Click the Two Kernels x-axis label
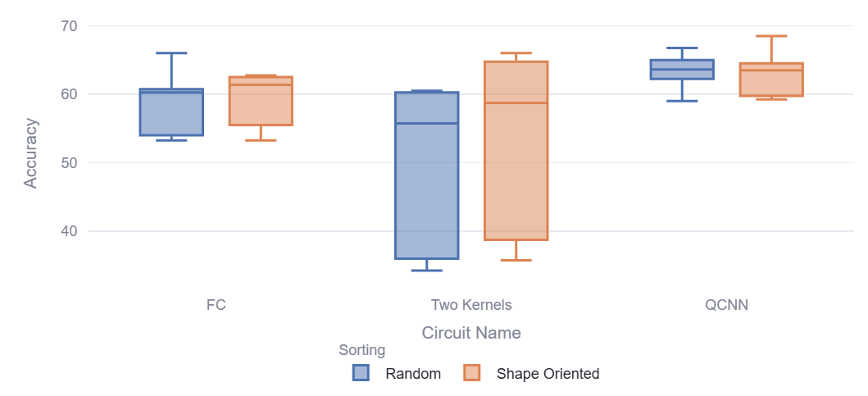Viewport: 868px width, 396px height. pos(471,305)
